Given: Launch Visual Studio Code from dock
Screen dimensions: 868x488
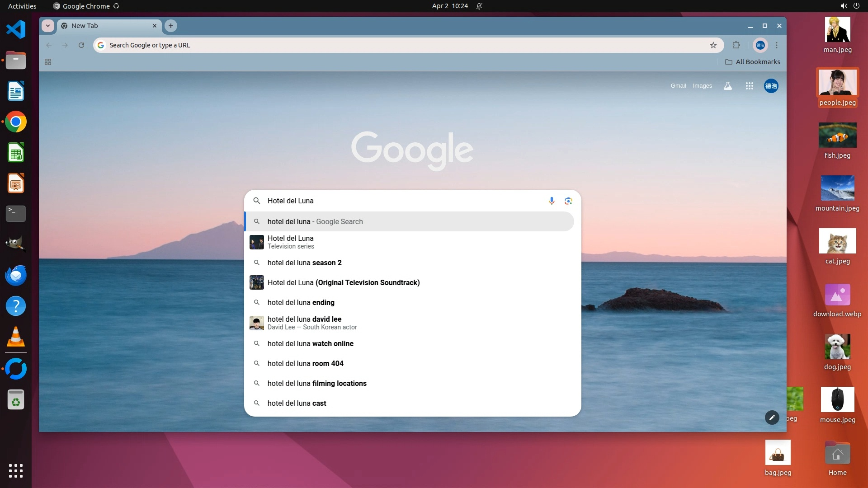Looking at the screenshot, I should (16, 30).
